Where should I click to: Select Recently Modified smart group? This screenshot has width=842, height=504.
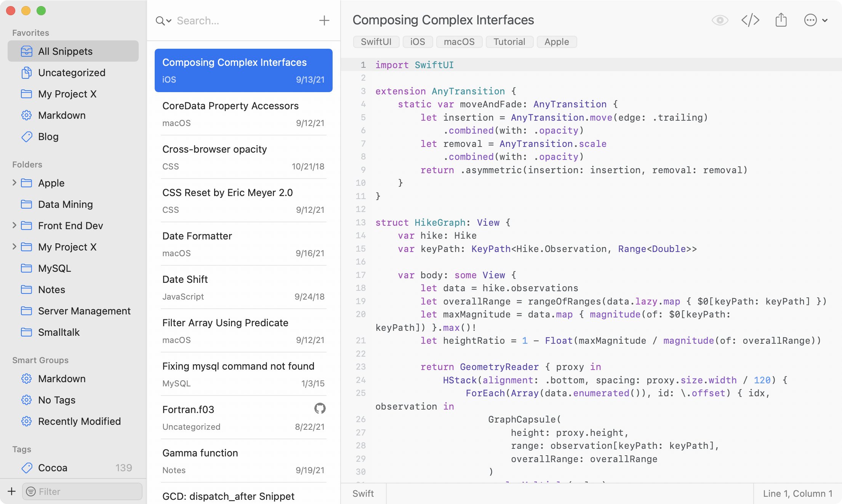coord(79,421)
